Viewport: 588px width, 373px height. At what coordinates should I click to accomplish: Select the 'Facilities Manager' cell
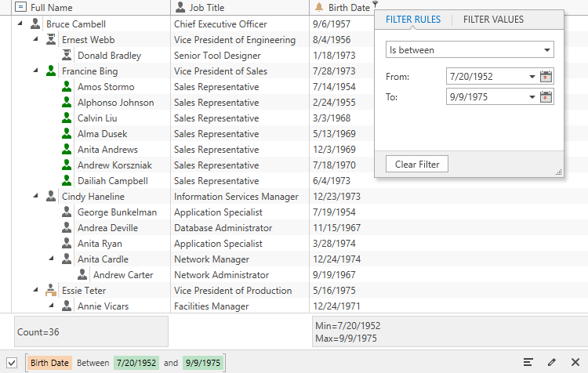coord(240,306)
